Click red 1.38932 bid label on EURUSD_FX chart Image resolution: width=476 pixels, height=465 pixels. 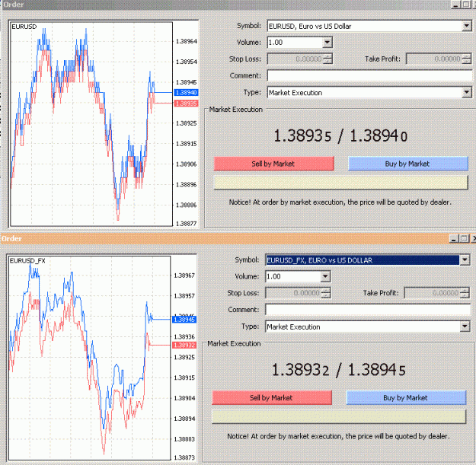tap(184, 345)
